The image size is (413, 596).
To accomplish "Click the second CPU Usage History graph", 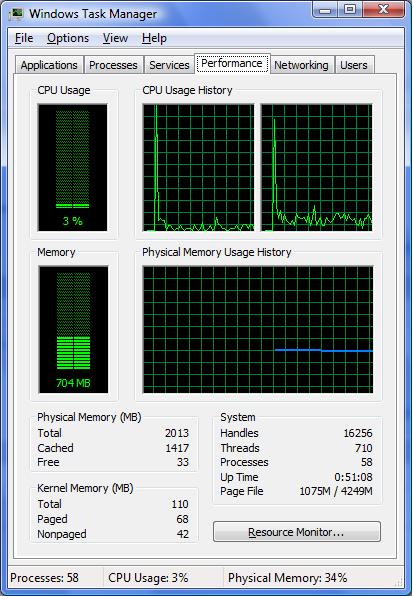I will 316,167.
